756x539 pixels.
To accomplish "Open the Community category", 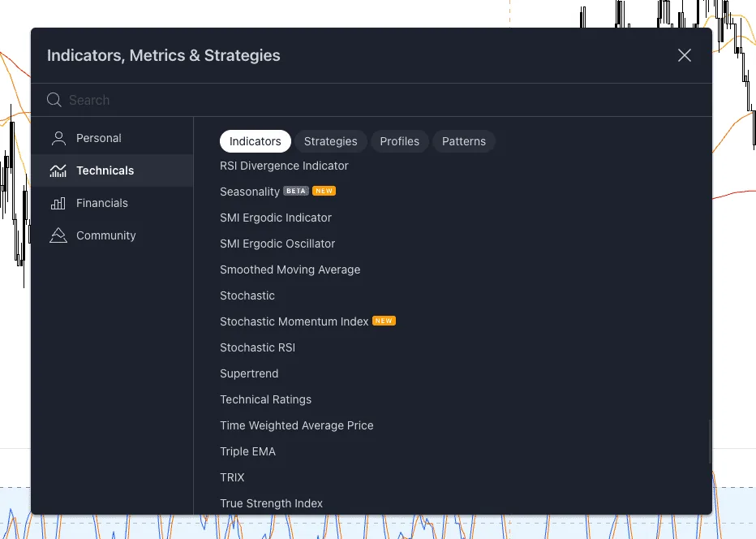I will click(x=112, y=235).
